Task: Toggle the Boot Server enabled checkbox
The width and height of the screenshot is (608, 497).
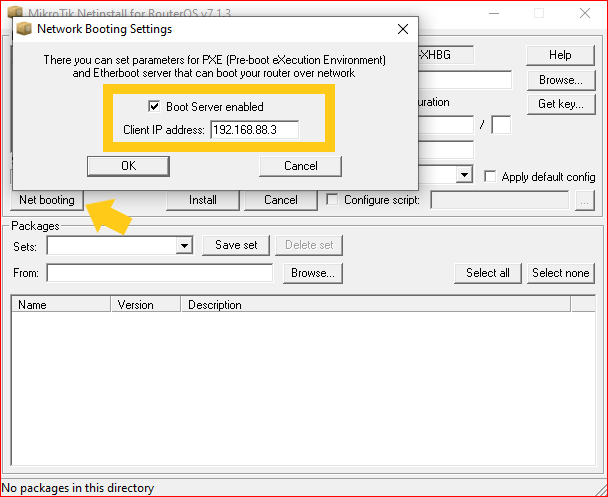Action: 154,106
